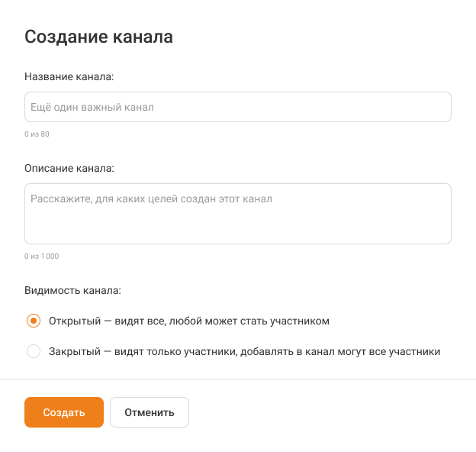
Task: Click the right end of channel name field
Action: click(x=435, y=108)
